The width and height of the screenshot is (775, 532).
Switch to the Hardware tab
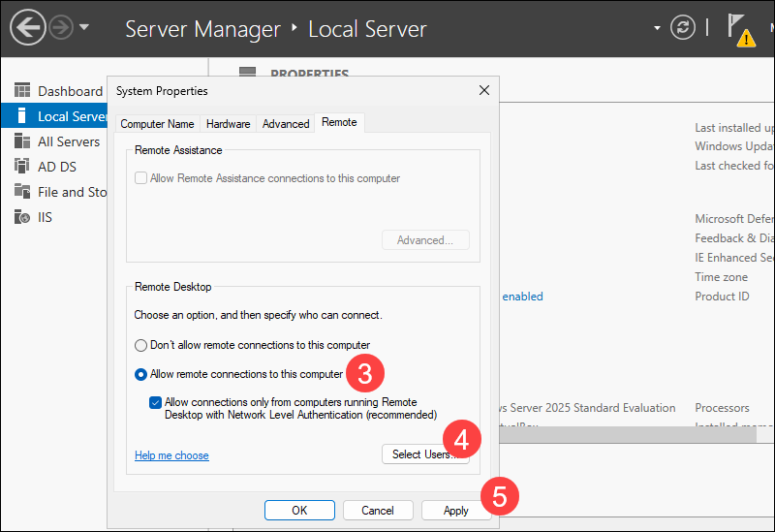pyautogui.click(x=228, y=124)
